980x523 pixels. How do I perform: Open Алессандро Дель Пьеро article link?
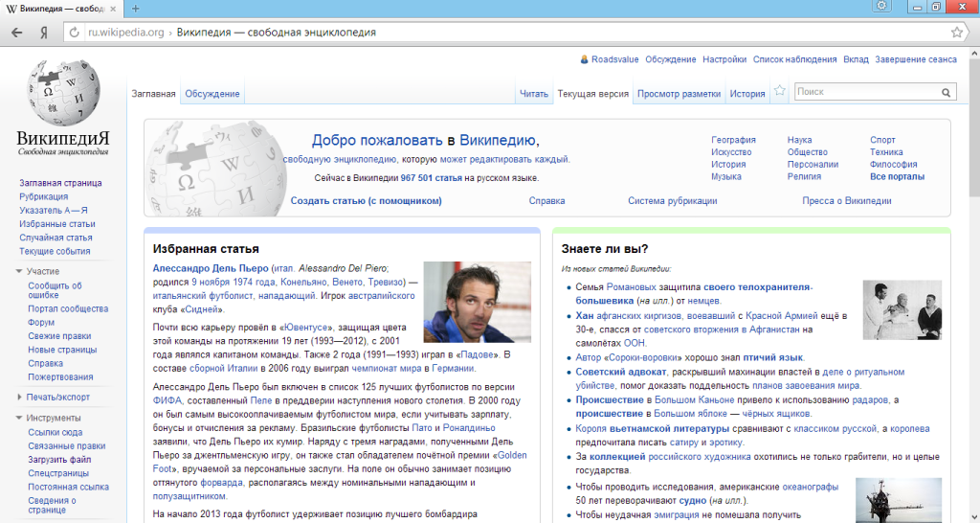(x=211, y=268)
